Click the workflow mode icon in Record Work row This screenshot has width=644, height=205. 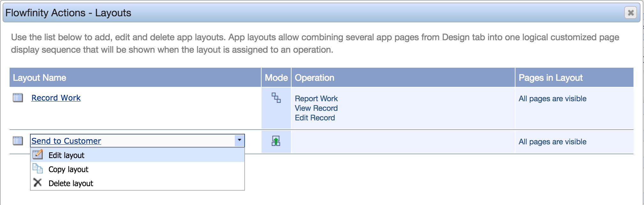pos(276,98)
